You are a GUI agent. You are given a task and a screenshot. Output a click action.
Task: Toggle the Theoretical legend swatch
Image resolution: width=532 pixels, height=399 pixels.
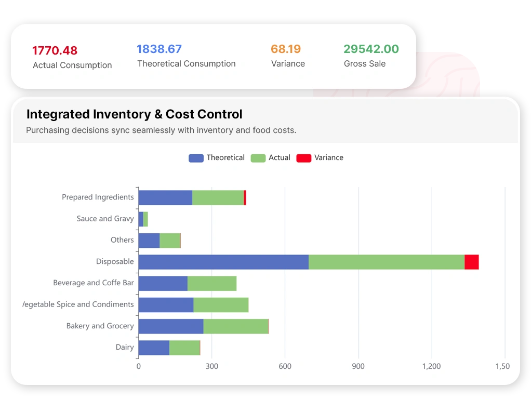click(196, 158)
